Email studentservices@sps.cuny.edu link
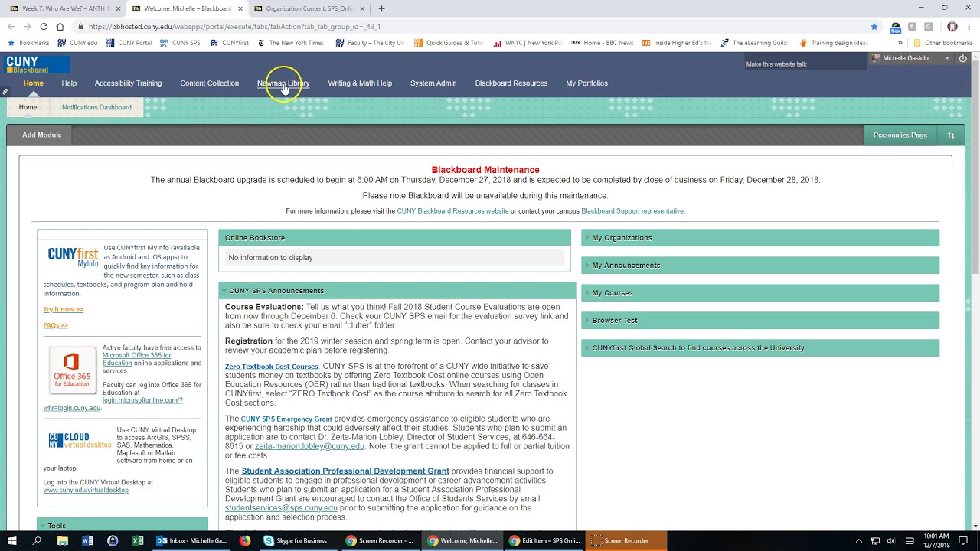This screenshot has height=551, width=980. click(281, 508)
